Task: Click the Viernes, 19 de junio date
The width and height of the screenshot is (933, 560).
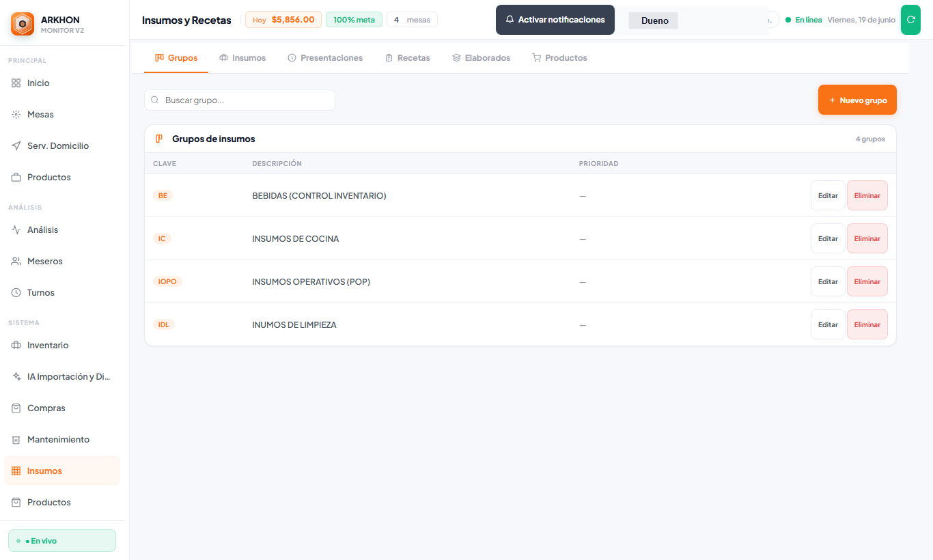Action: [861, 20]
